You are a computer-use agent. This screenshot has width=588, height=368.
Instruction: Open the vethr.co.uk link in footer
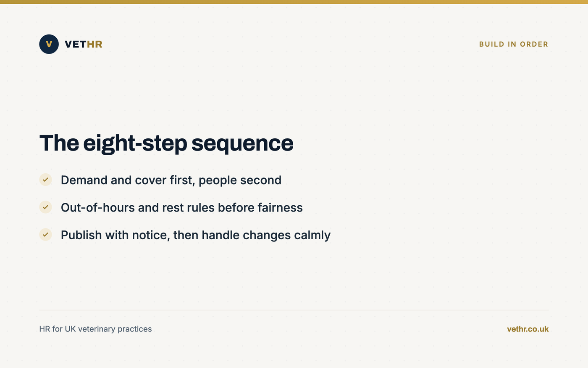[x=528, y=329]
